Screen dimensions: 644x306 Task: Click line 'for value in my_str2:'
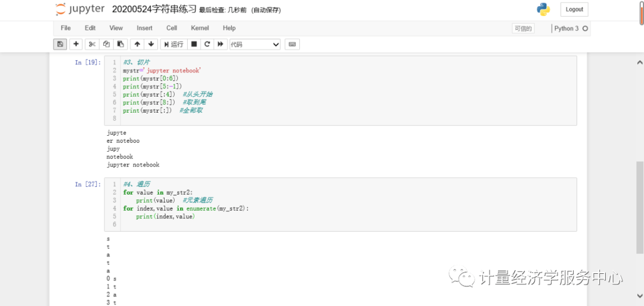click(157, 192)
